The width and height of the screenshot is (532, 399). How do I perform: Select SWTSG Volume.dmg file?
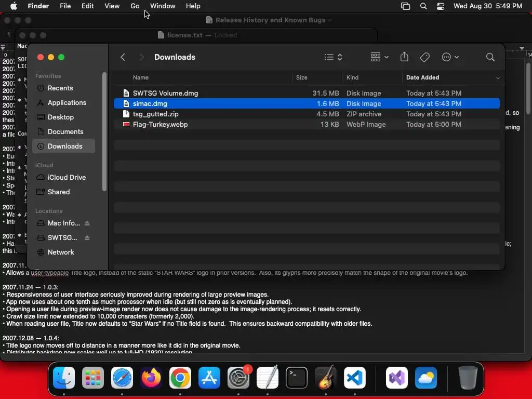click(307, 93)
